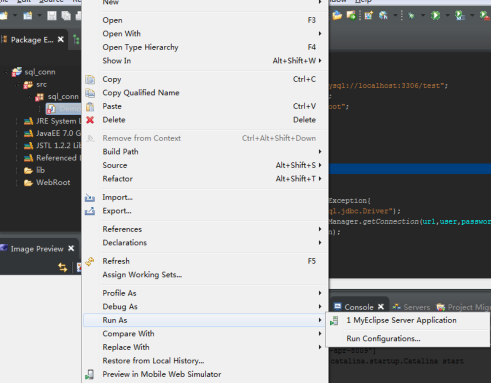Open the Source submenu
Screen dimensions: 491x383
[x=205, y=165]
